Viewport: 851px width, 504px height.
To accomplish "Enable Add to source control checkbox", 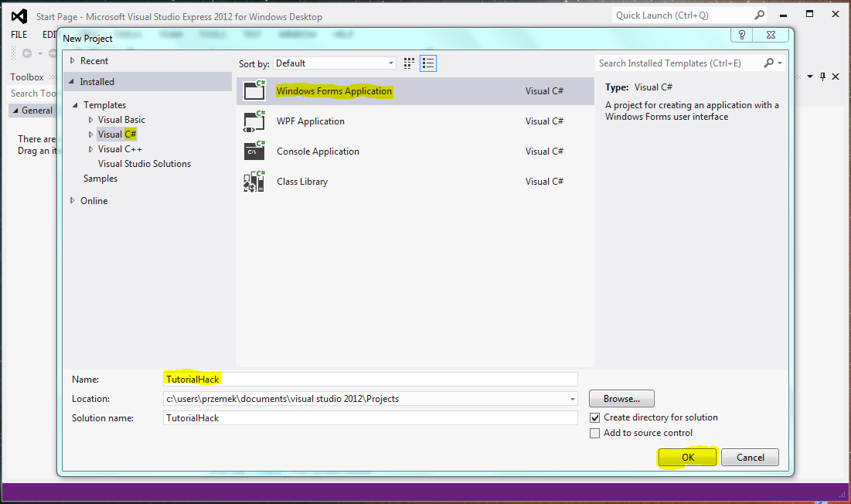I will coord(595,433).
